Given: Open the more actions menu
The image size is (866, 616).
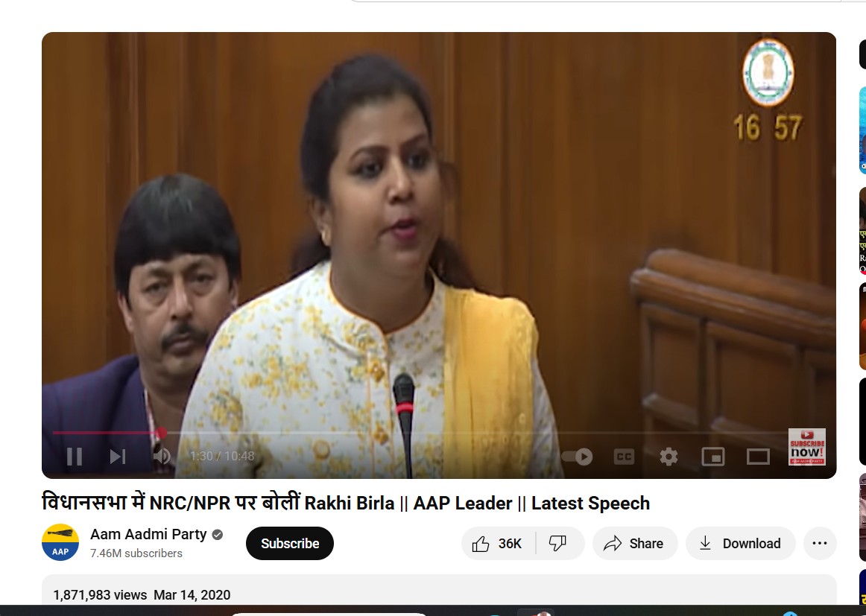Looking at the screenshot, I should (820, 543).
